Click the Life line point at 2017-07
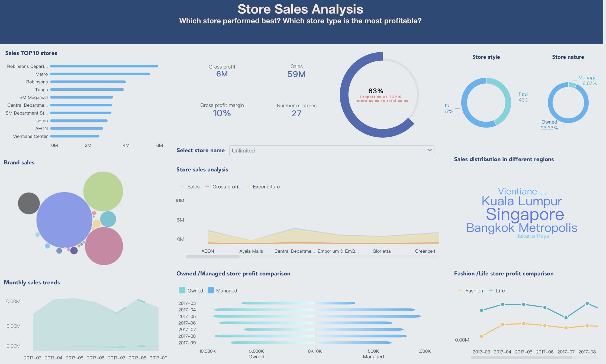Viewport: 606px width, 364px height. click(566, 318)
